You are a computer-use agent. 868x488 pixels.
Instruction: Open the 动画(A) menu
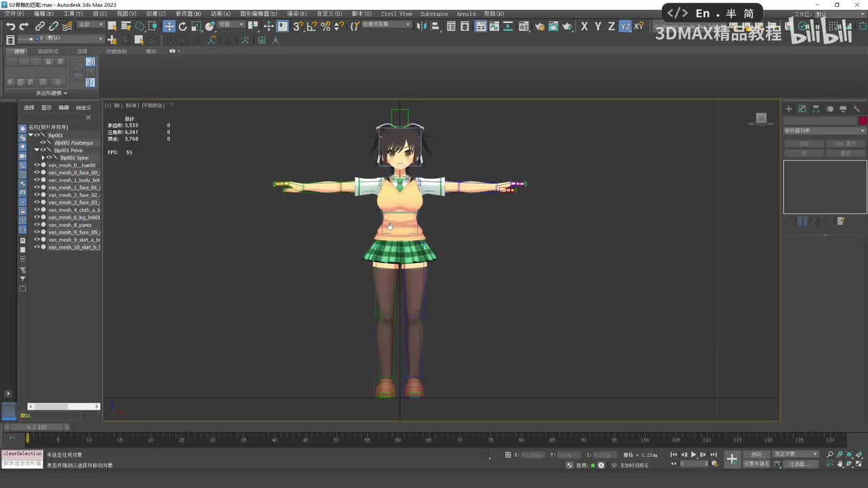(220, 14)
